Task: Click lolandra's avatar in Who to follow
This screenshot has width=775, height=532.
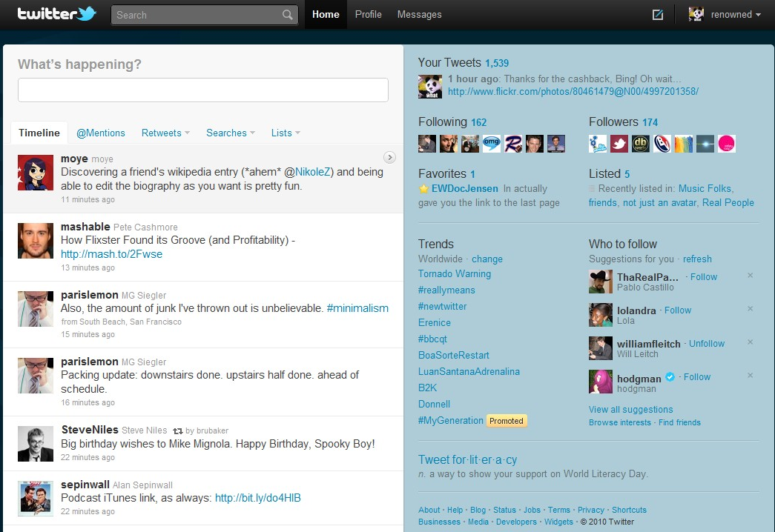Action: 601,315
